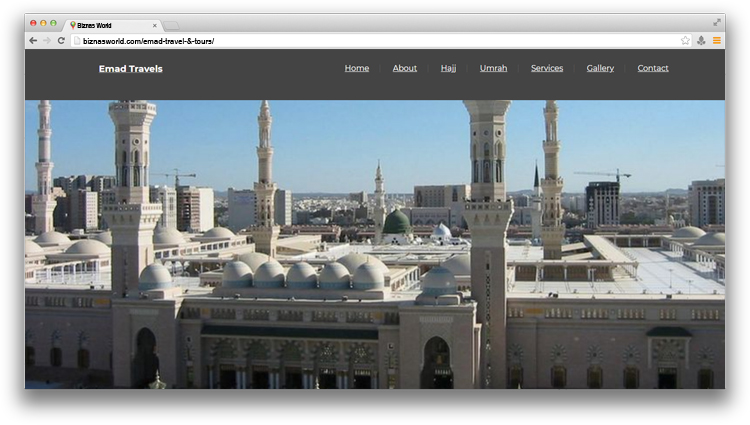Click the browser forward arrow
Image resolution: width=750 pixels, height=425 pixels.
click(46, 41)
